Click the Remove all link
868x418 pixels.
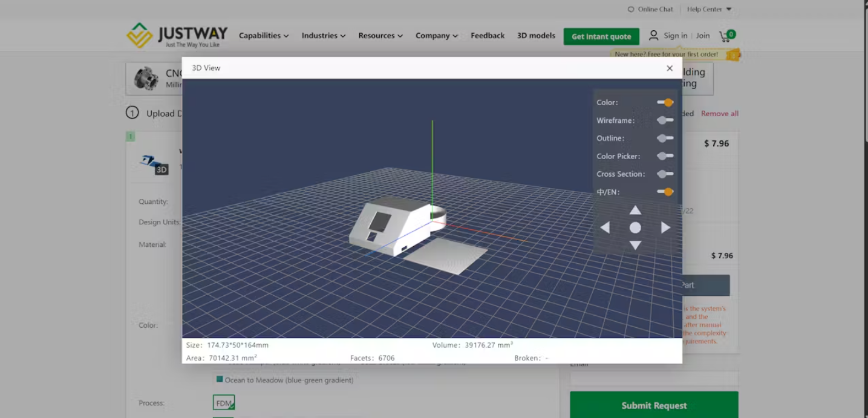pyautogui.click(x=720, y=113)
